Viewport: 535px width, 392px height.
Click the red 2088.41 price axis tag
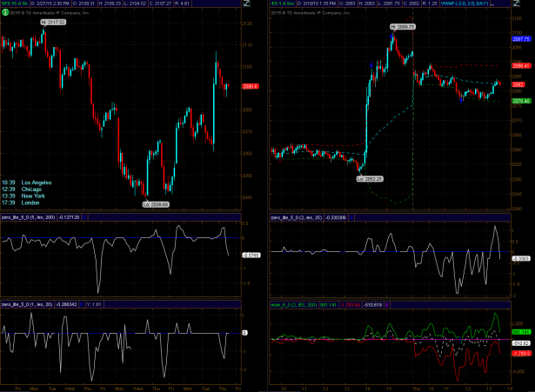click(521, 66)
